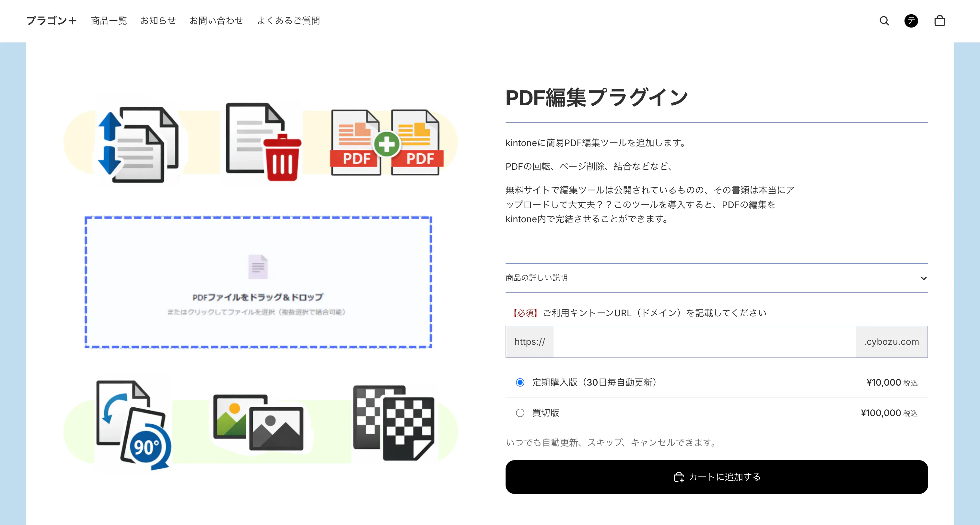980x525 pixels.
Task: Focus the kintone URL domain input field
Action: pyautogui.click(x=704, y=342)
